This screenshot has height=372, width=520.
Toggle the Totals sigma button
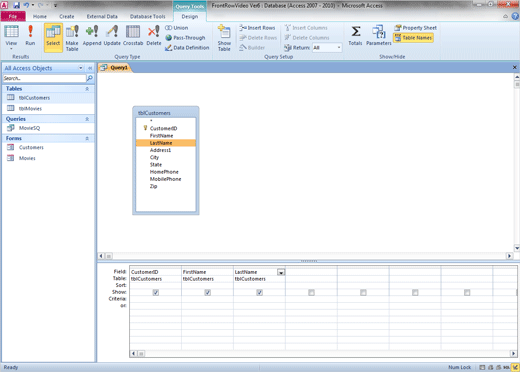pyautogui.click(x=355, y=35)
